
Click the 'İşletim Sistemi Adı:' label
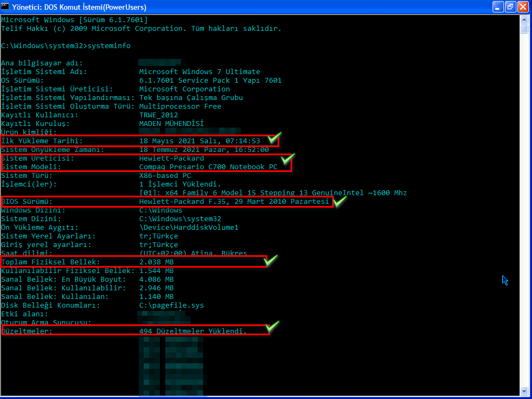click(x=44, y=72)
